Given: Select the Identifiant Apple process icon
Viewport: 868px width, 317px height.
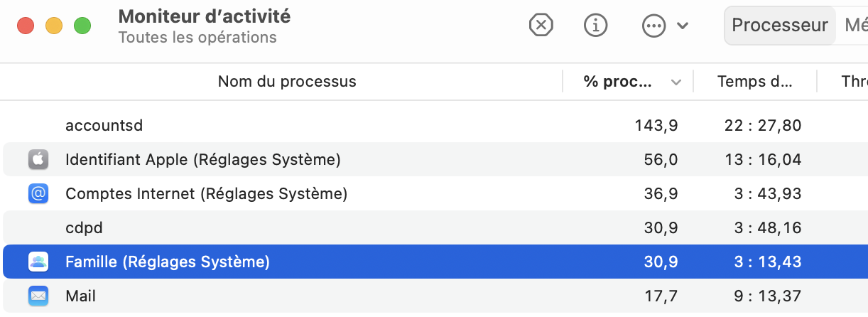Looking at the screenshot, I should click(x=38, y=160).
